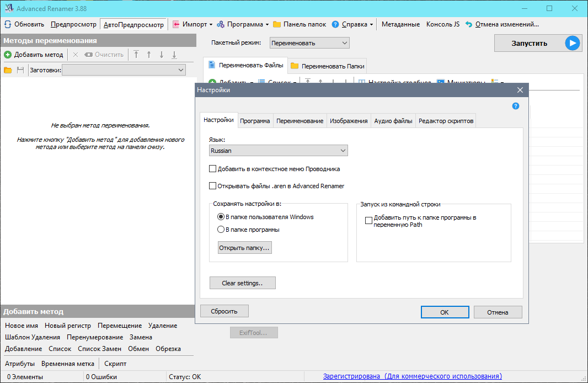Switch to the Переименовать Папки tab
588x383 pixels.
point(328,66)
